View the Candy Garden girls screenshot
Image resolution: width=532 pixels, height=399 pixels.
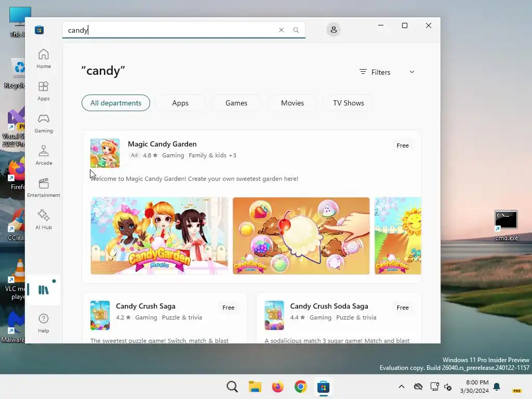pyautogui.click(x=159, y=236)
